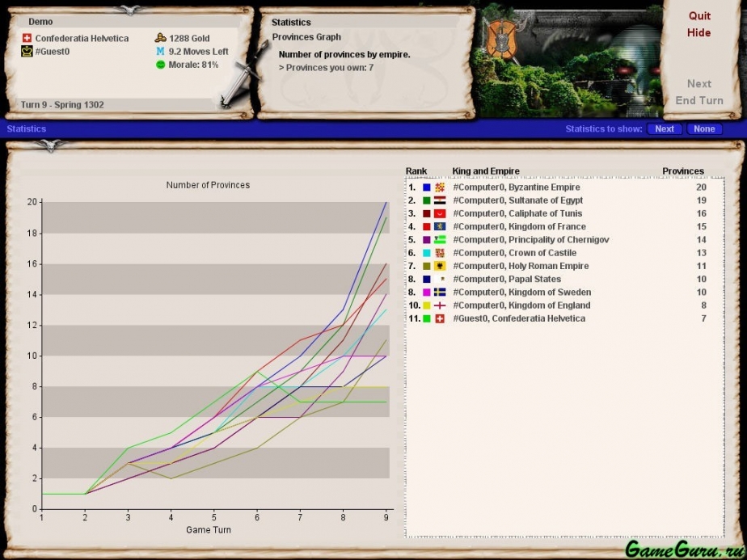Click the Kingdom of England flag icon
This screenshot has width=747, height=560.
(x=440, y=305)
